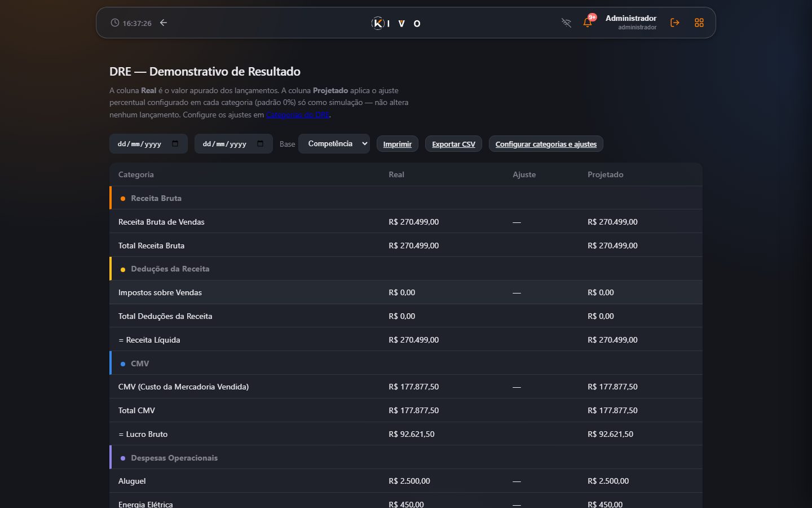Click the Real value of Impostos sobre Vendas
The image size is (812, 508).
click(x=401, y=292)
